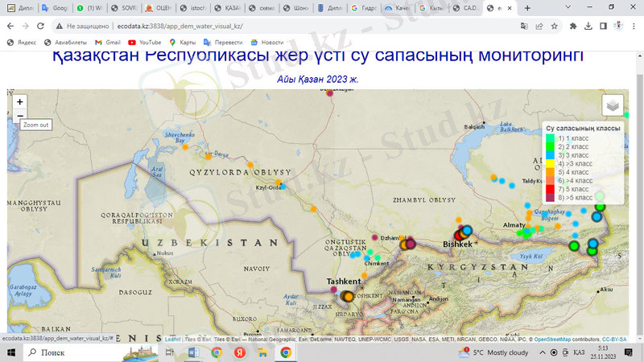This screenshot has height=362, width=644.
Task: Bookmark this page with star icon
Action: pyautogui.click(x=555, y=26)
